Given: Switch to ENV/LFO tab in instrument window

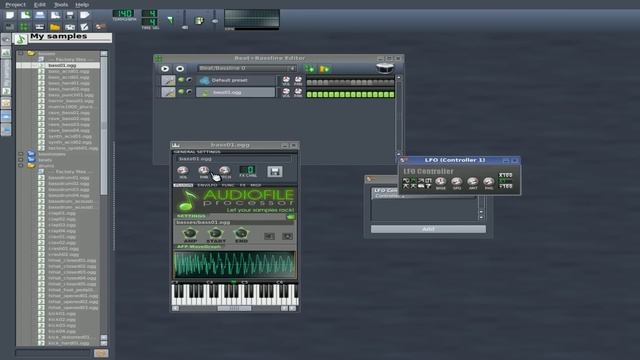Looking at the screenshot, I should tap(207, 185).
